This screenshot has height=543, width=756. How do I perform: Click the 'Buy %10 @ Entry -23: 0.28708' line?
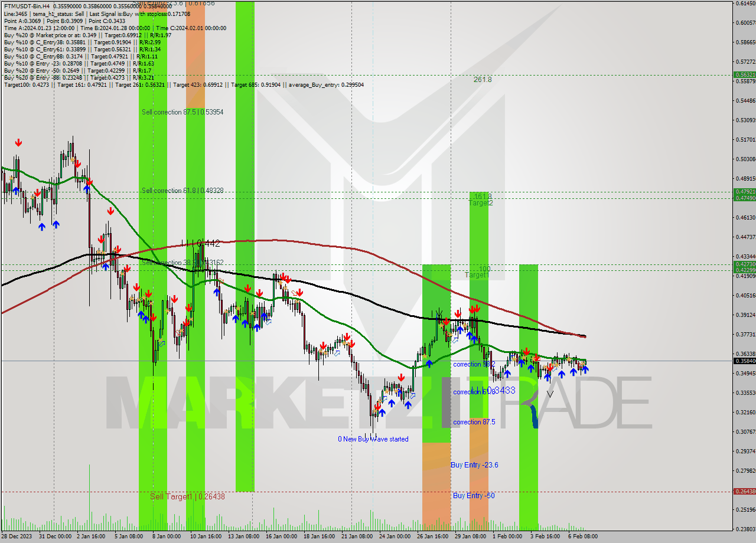79,63
